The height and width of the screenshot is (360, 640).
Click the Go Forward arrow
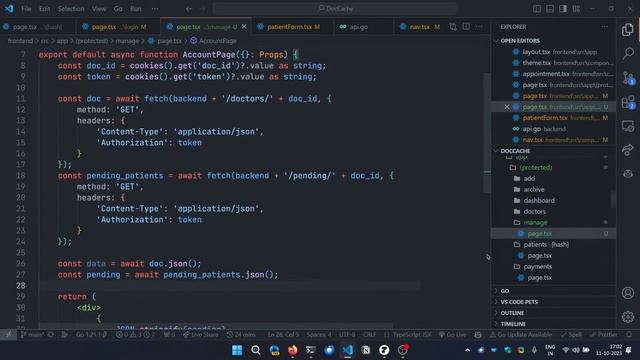click(x=202, y=9)
